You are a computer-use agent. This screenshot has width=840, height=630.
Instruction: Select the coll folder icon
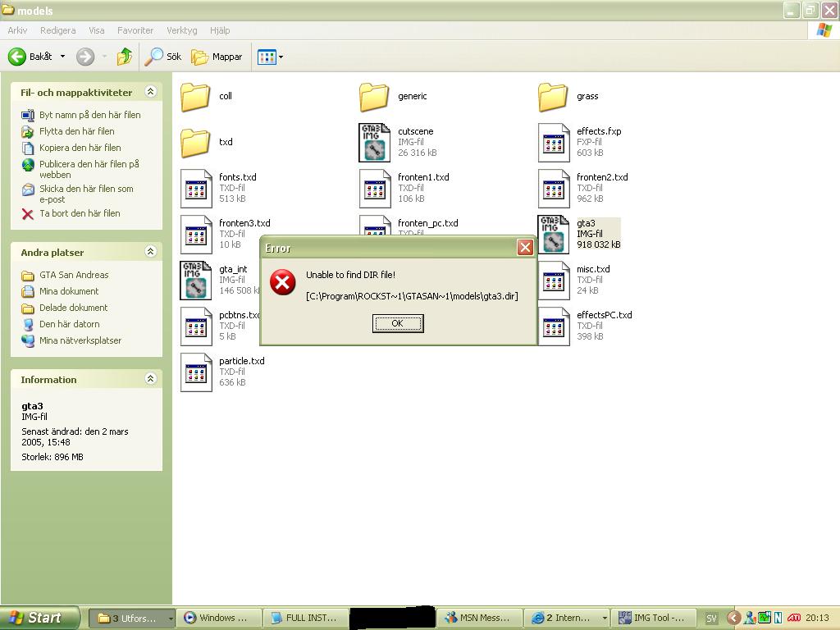(195, 97)
